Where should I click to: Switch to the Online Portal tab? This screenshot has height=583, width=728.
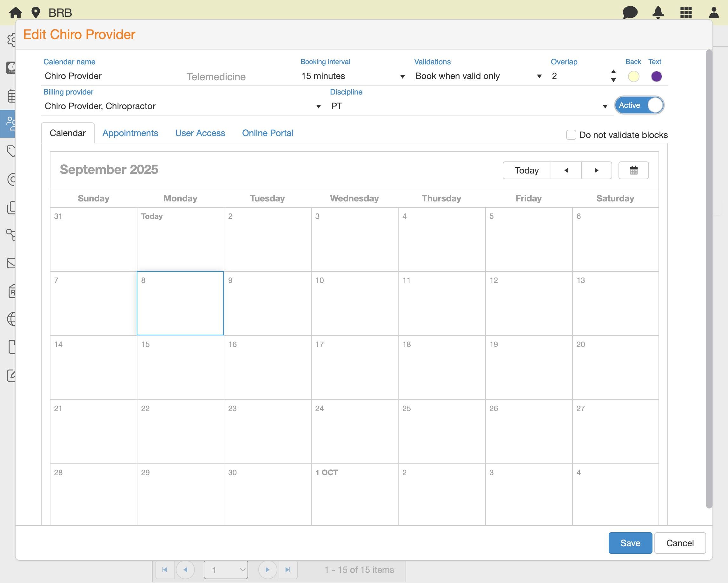click(268, 133)
